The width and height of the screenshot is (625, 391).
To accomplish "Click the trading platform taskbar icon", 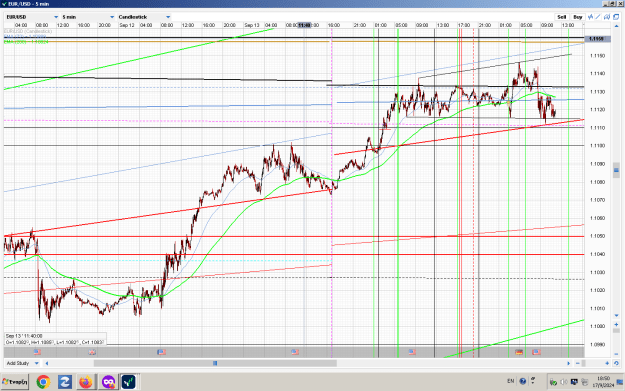I will (x=128, y=382).
